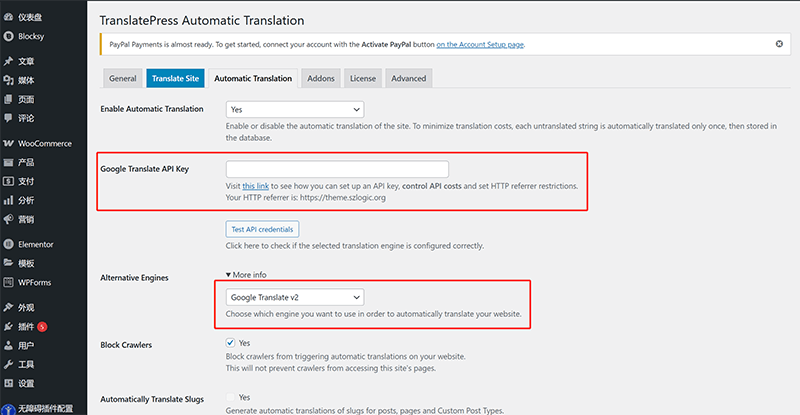
Task: Open the Translate Site tab
Action: coord(176,78)
